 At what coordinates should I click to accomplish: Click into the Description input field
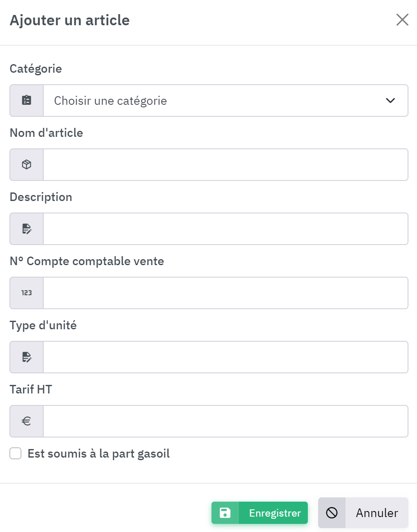(225, 229)
